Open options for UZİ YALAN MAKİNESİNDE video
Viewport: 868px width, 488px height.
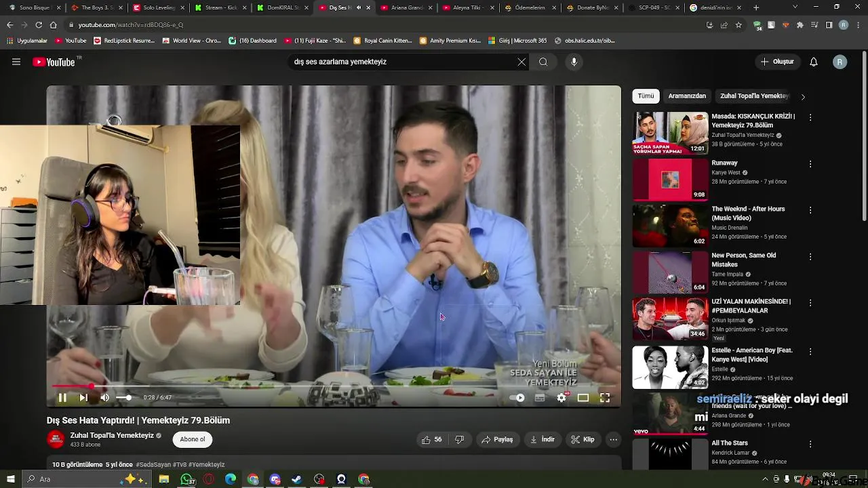pos(810,303)
